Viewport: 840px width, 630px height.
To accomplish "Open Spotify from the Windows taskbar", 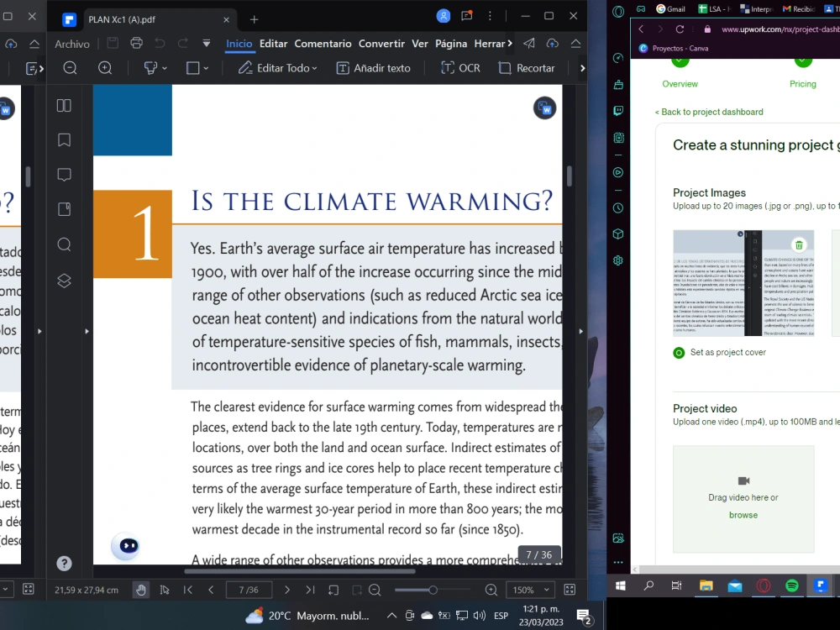I will click(x=792, y=585).
